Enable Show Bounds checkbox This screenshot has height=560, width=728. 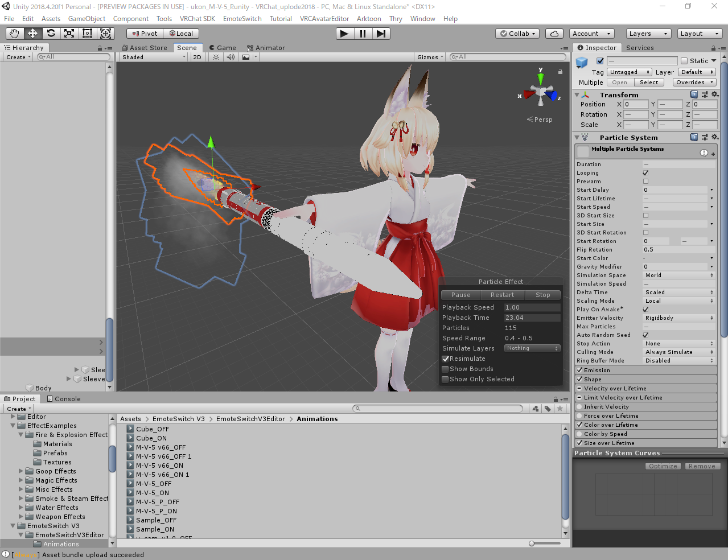(x=446, y=369)
